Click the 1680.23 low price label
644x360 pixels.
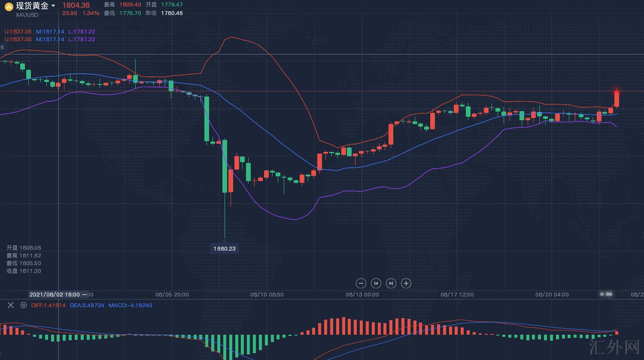225,248
